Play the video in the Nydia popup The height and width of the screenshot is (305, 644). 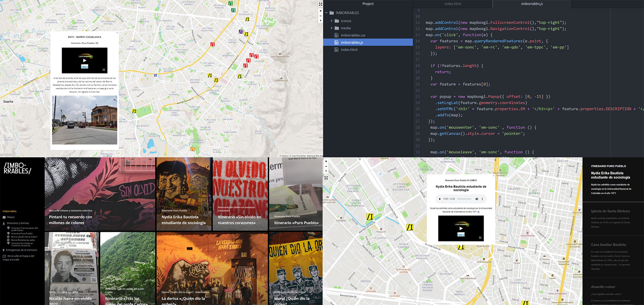(461, 228)
